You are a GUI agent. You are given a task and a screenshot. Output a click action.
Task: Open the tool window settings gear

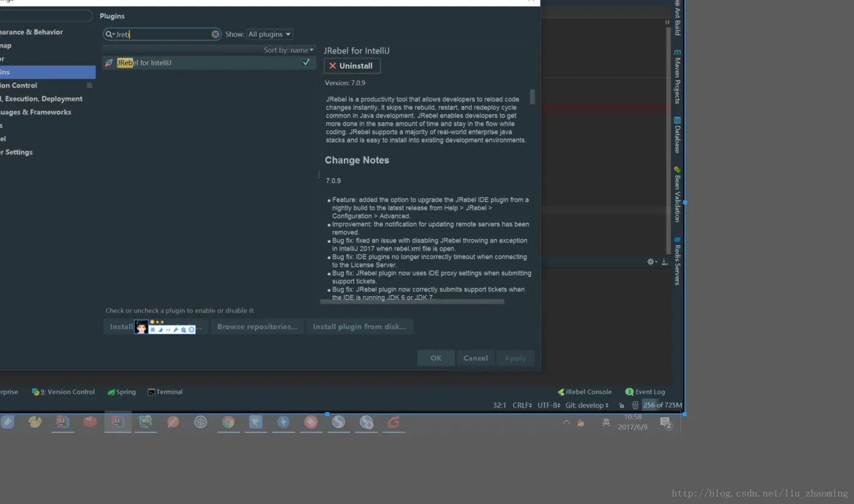(651, 261)
